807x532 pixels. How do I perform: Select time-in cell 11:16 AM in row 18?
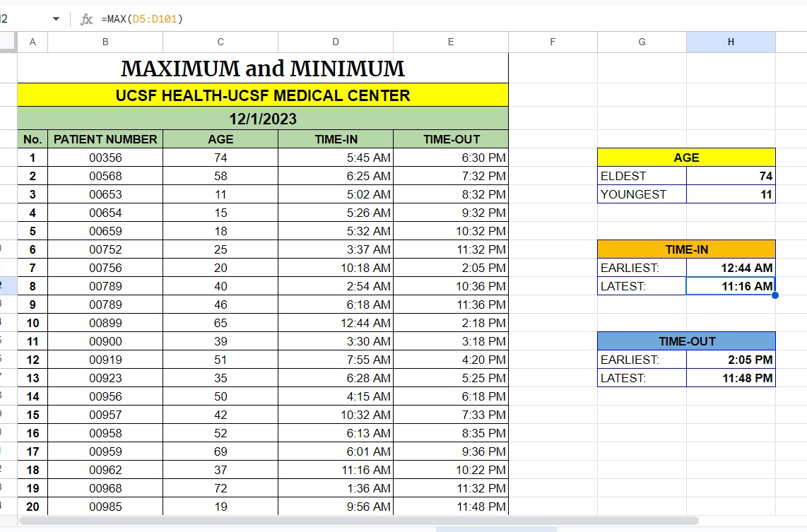pos(336,470)
